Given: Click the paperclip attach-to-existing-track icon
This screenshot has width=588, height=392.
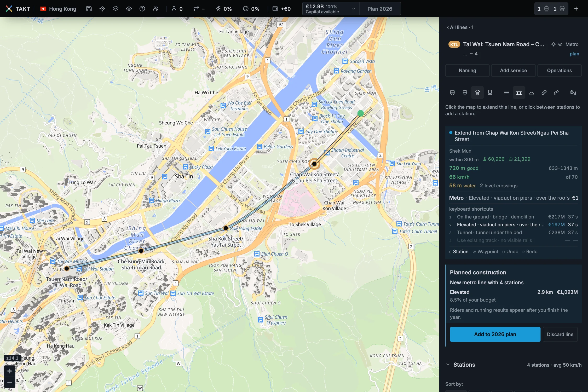Looking at the screenshot, I should [x=544, y=93].
